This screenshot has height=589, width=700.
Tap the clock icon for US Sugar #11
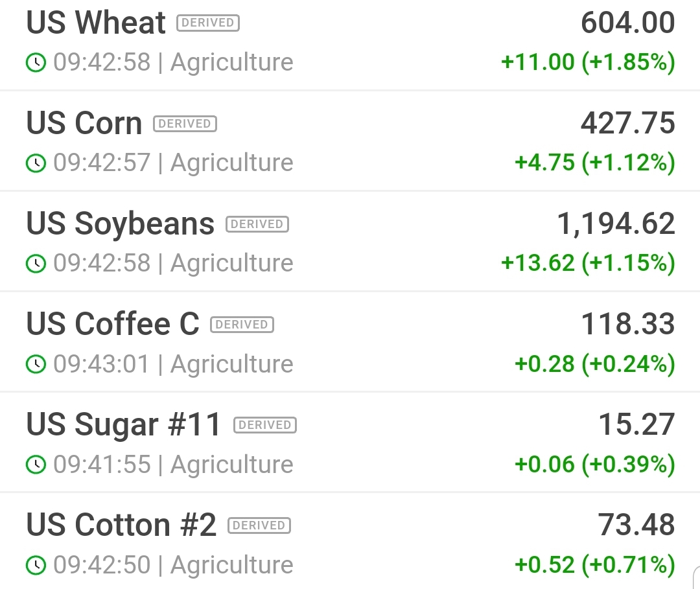tap(36, 465)
